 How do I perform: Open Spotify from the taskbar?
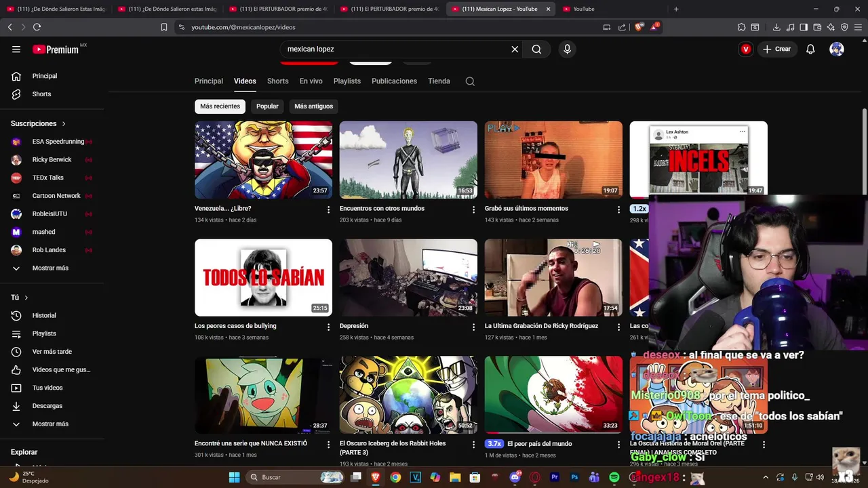(x=614, y=477)
